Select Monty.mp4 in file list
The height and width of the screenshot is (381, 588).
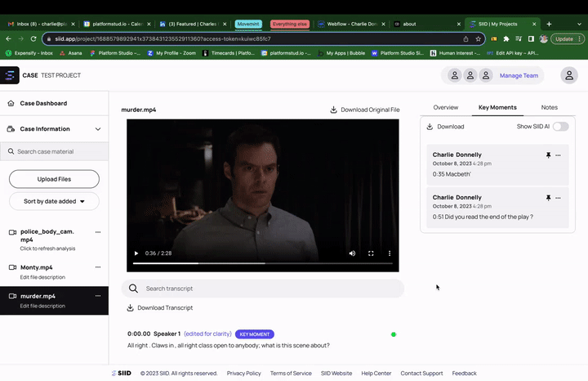[37, 267]
